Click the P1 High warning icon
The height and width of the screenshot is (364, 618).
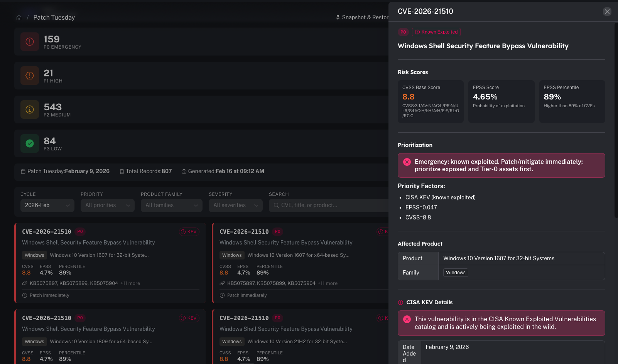29,76
